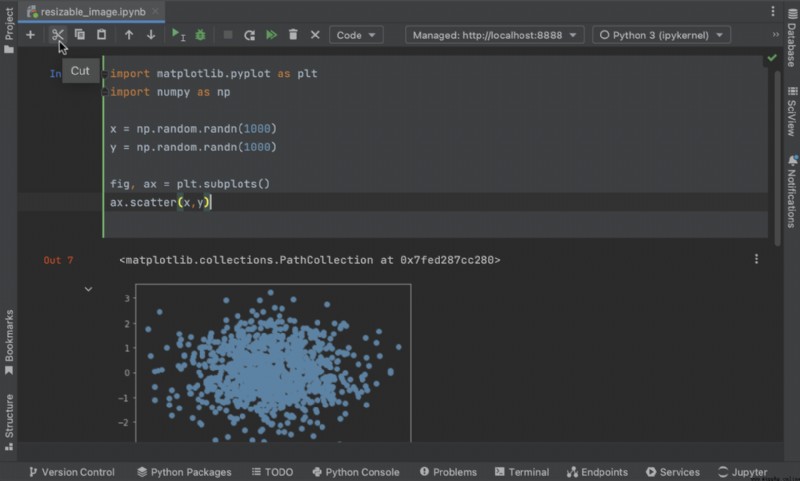Open Python Packages tool window
800x481 pixels.
(x=184, y=472)
